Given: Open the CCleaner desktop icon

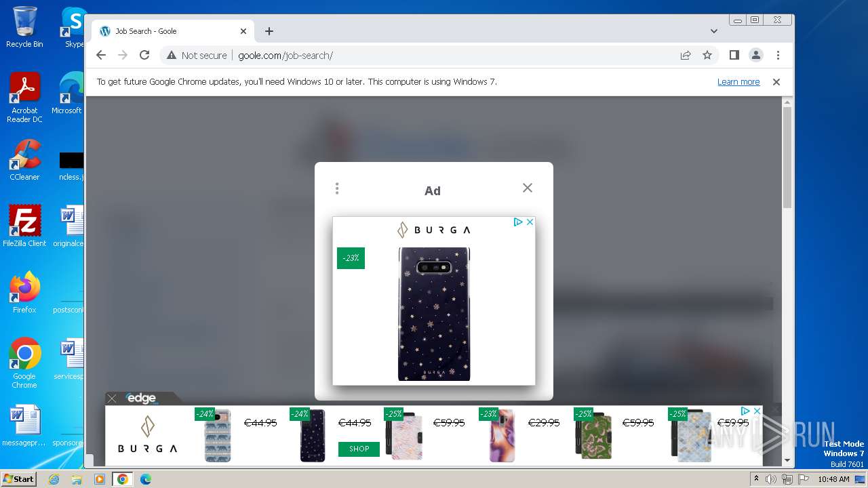Looking at the screenshot, I should pyautogui.click(x=24, y=160).
